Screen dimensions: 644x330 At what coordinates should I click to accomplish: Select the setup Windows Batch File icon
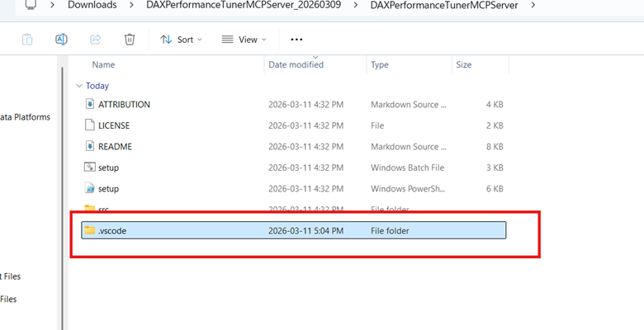click(x=91, y=167)
